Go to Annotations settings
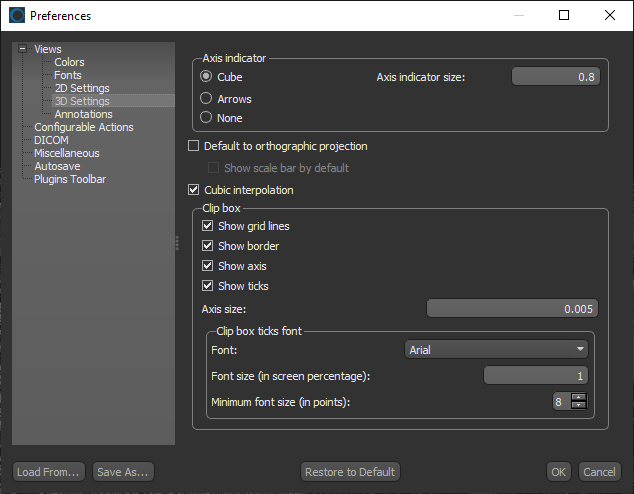 tap(83, 114)
